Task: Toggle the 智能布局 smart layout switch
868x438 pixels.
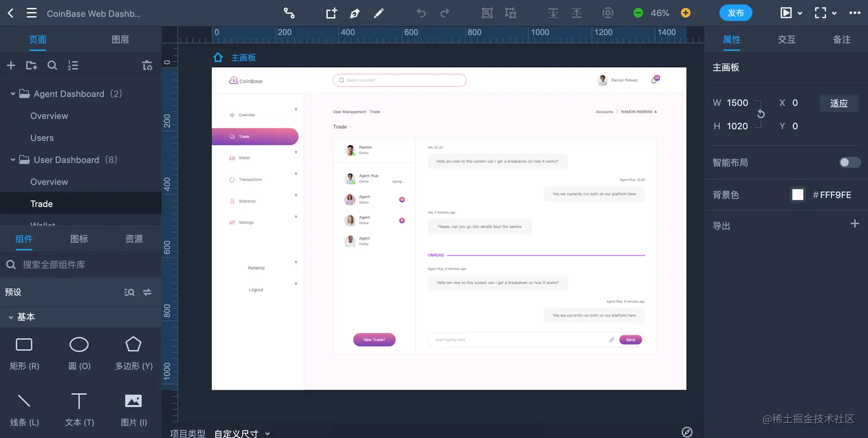Action: (850, 162)
